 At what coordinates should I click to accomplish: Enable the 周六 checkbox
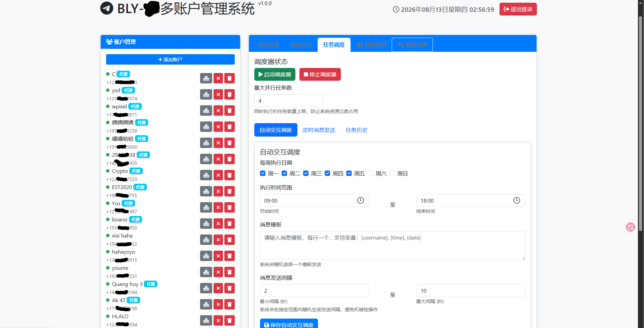click(371, 173)
